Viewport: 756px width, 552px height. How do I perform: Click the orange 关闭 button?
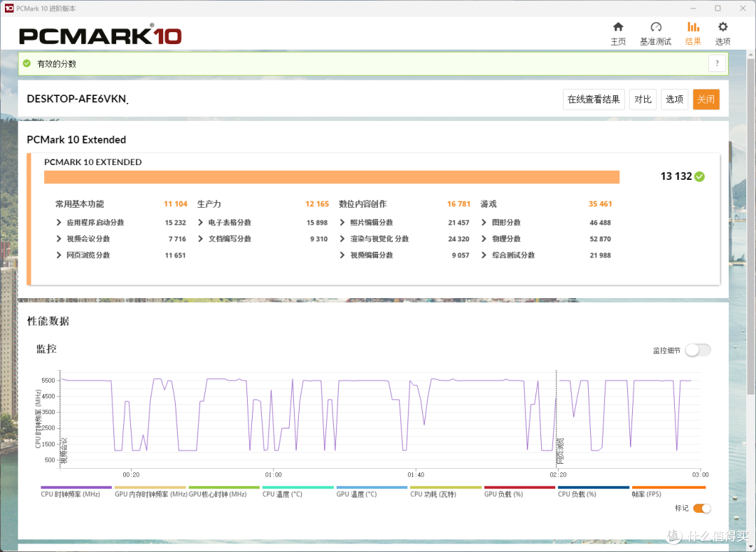(x=706, y=99)
